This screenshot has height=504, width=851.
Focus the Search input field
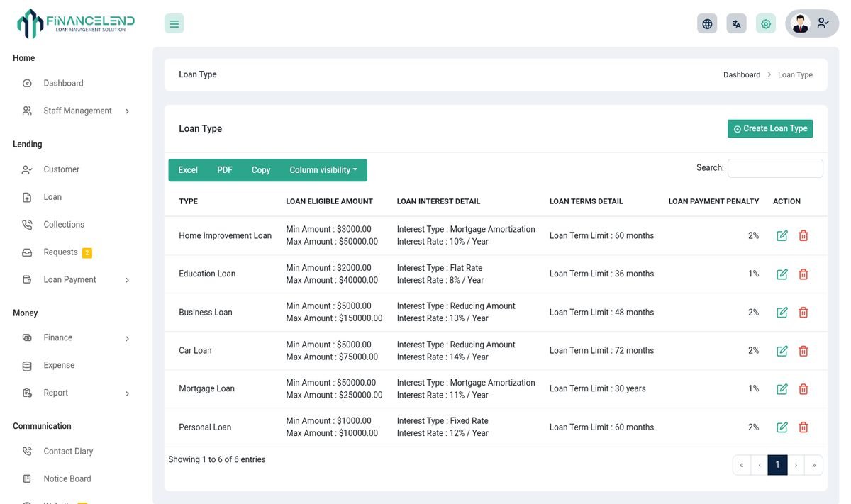tap(775, 168)
